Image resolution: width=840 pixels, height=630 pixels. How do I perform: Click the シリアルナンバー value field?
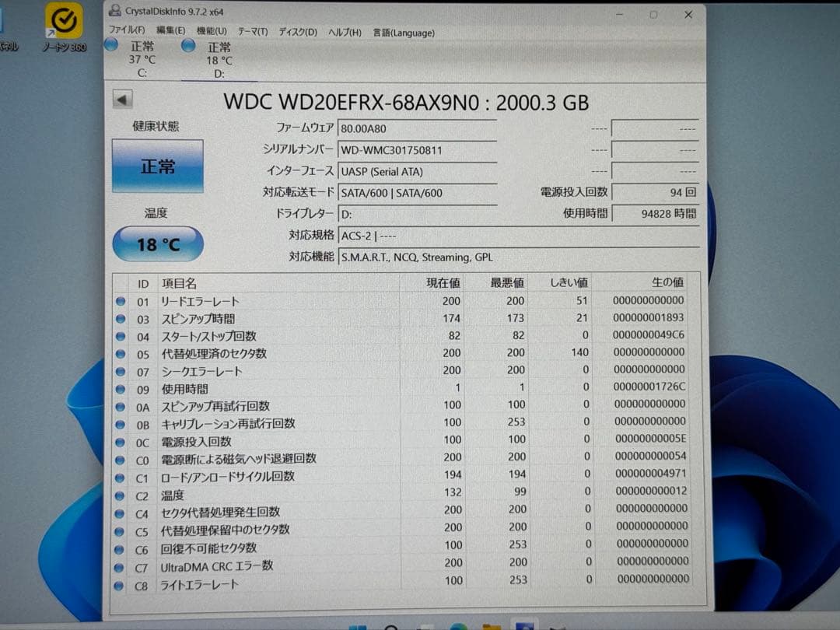418,150
